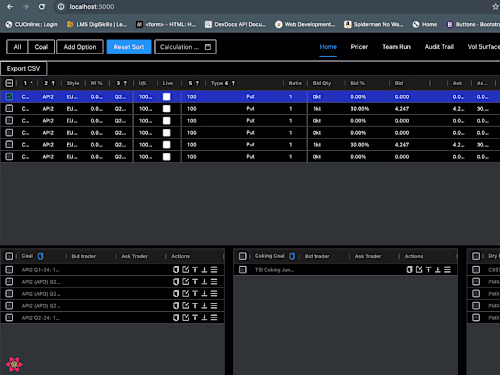Check the API2 Q2-24 row checkbox

(x=9, y=318)
